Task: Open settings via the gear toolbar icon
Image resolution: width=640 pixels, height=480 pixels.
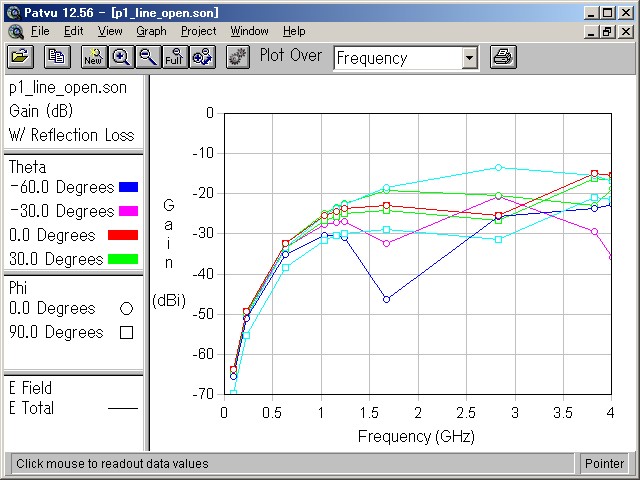Action: 238,56
